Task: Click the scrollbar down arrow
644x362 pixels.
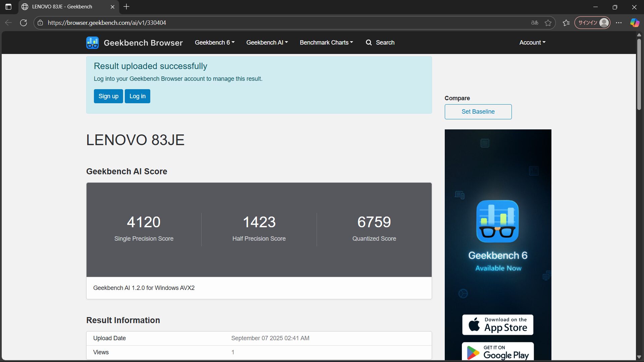Action: point(639,357)
